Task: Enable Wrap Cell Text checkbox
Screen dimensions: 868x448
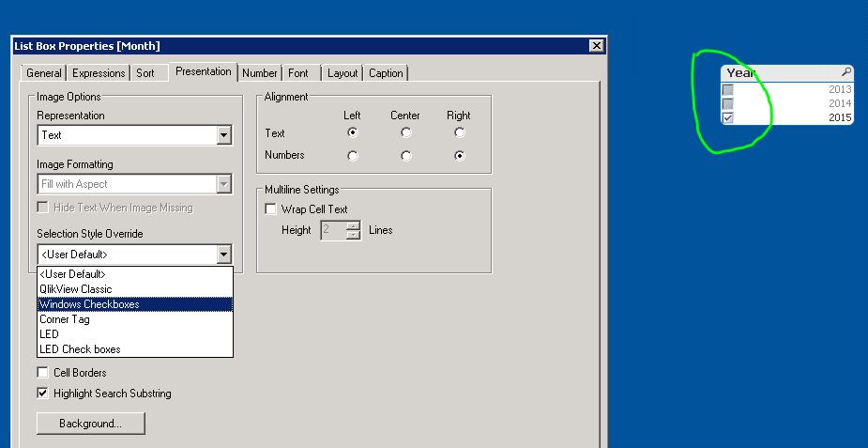Action: (270, 209)
